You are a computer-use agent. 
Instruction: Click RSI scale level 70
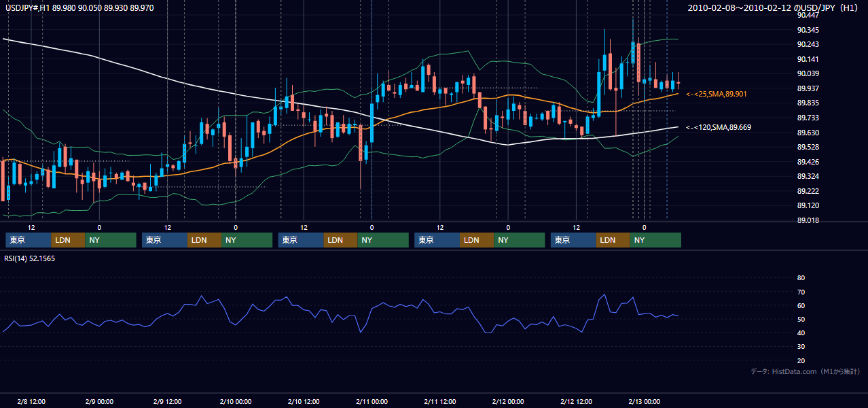[801, 292]
